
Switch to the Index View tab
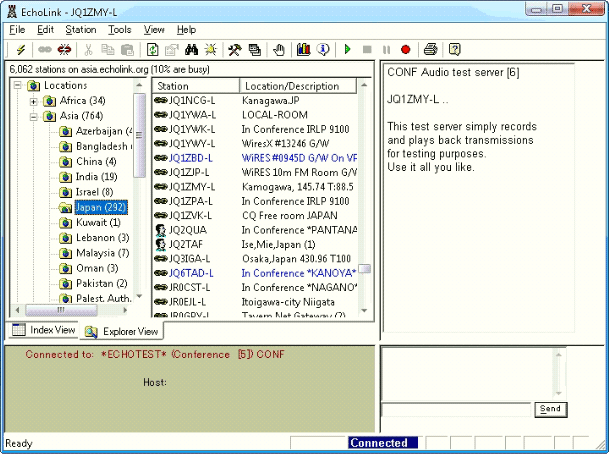pos(43,330)
